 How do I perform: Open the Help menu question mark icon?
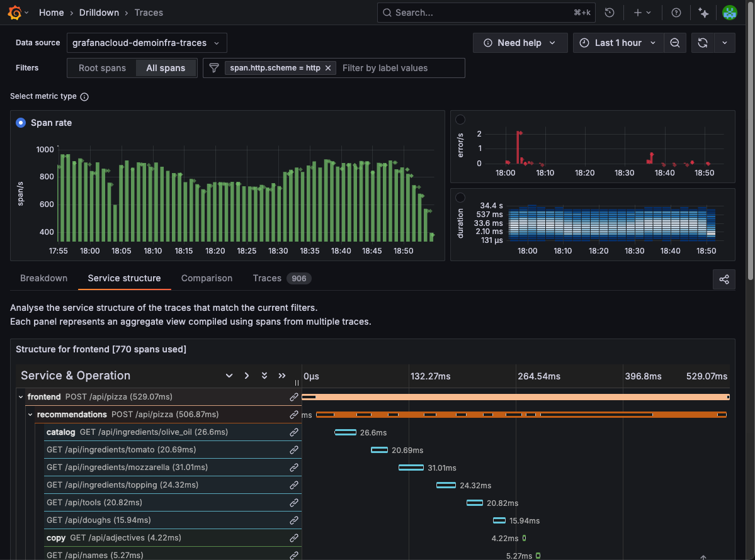point(676,13)
